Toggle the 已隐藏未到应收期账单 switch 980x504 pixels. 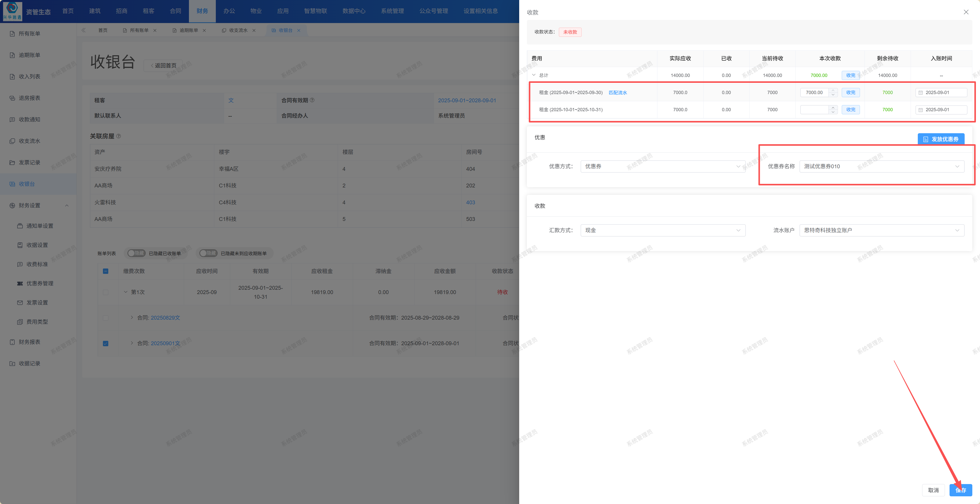pyautogui.click(x=208, y=253)
